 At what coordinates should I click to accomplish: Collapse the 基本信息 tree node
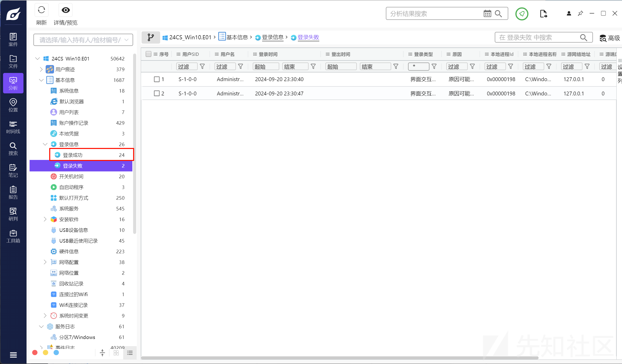click(x=41, y=80)
